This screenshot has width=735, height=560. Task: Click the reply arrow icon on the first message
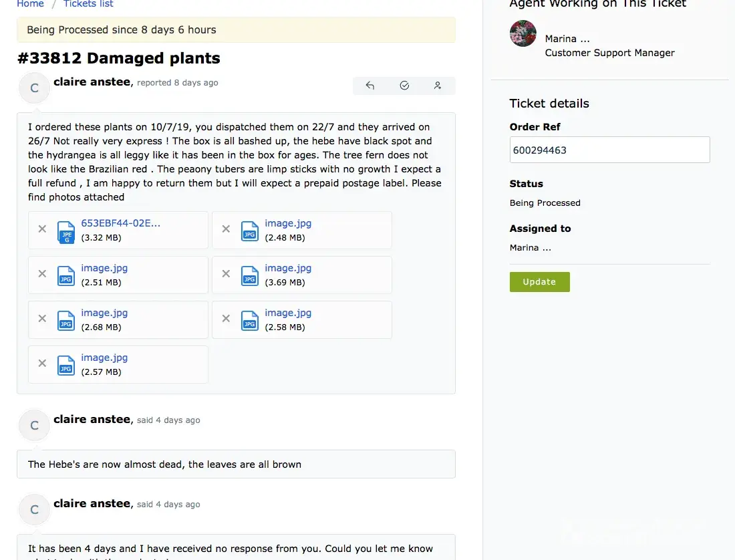(370, 86)
